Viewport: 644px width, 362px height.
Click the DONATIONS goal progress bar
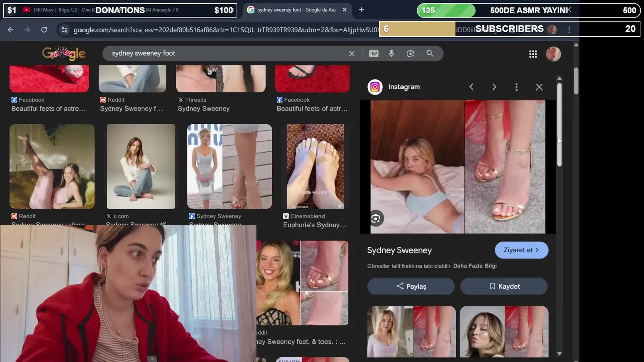tap(120, 10)
